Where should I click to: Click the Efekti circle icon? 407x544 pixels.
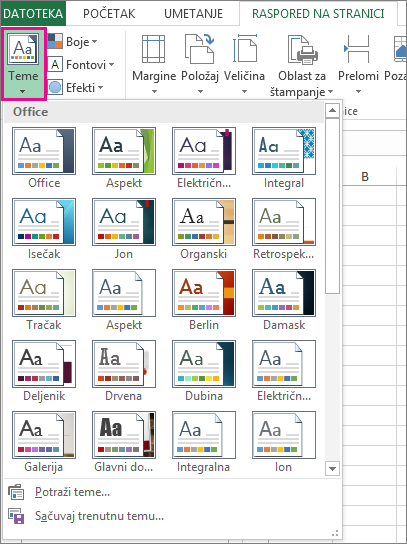pos(55,87)
